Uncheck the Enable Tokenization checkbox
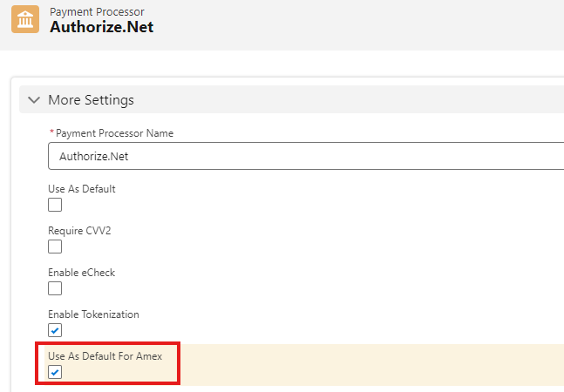This screenshot has height=392, width=564. tap(55, 330)
